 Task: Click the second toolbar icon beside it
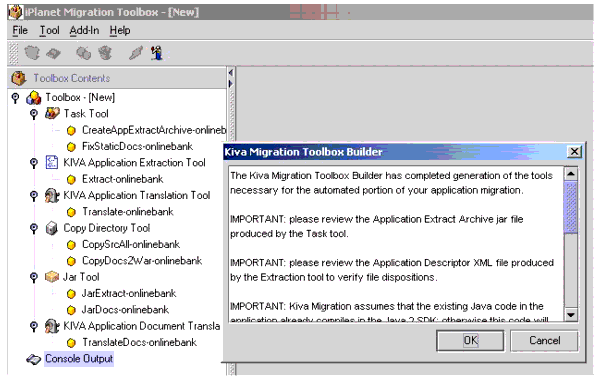click(53, 53)
